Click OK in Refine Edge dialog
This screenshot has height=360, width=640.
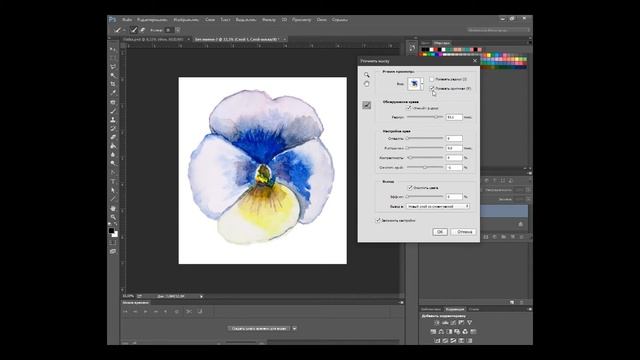(440, 232)
